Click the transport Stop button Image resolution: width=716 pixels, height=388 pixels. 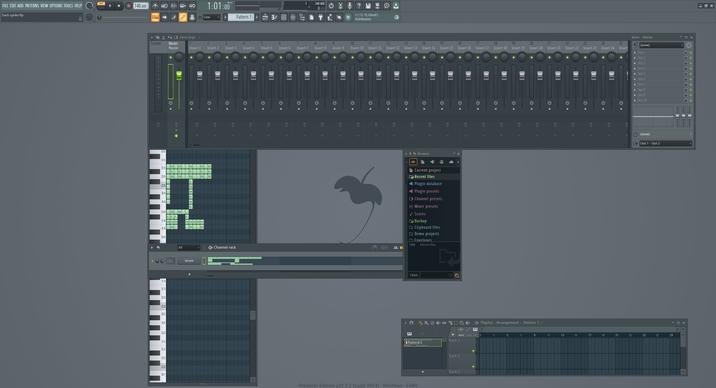119,6
